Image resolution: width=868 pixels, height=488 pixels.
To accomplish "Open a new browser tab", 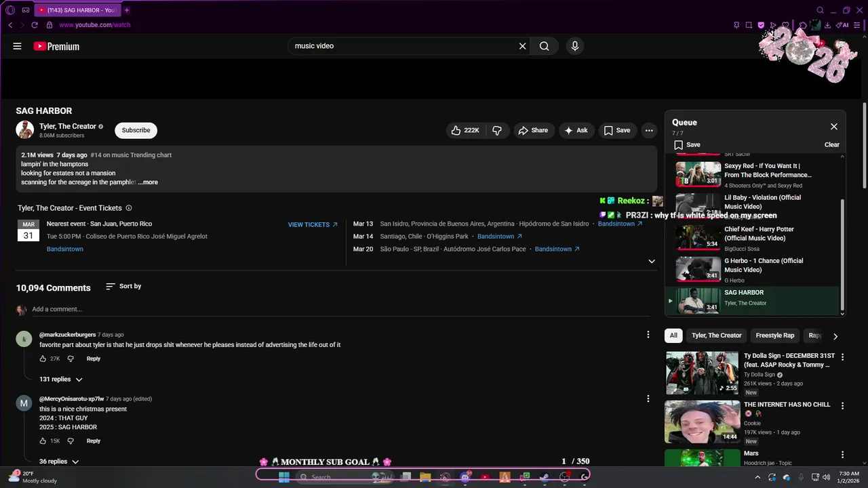I will (x=127, y=10).
